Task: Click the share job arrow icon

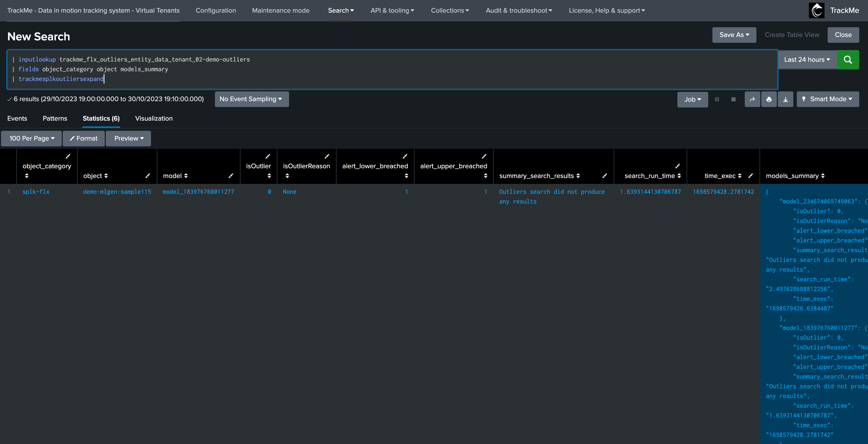Action: (752, 99)
